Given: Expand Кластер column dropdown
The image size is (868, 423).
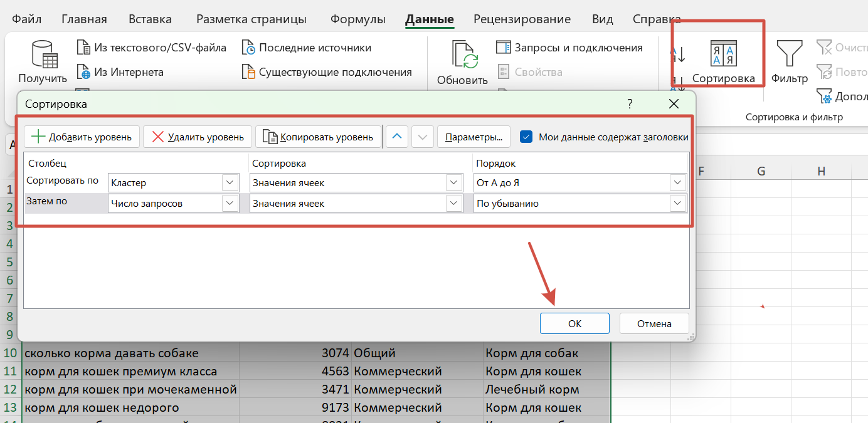Looking at the screenshot, I should 230,183.
